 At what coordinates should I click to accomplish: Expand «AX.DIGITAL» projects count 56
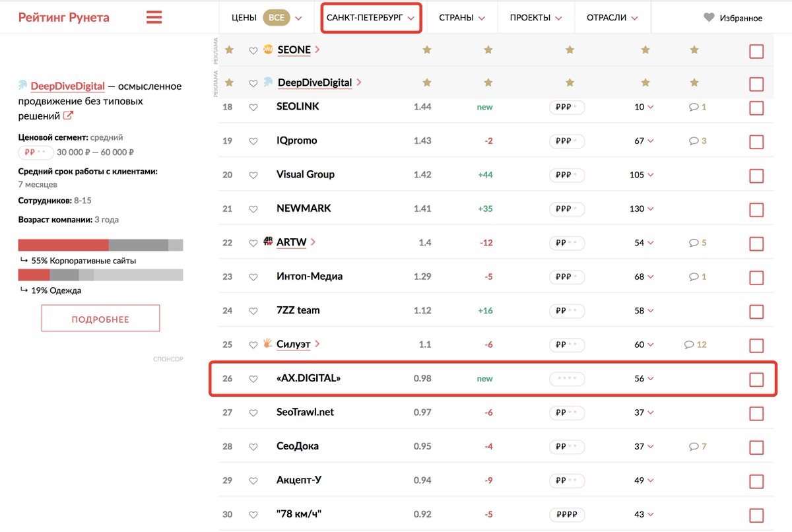point(644,379)
